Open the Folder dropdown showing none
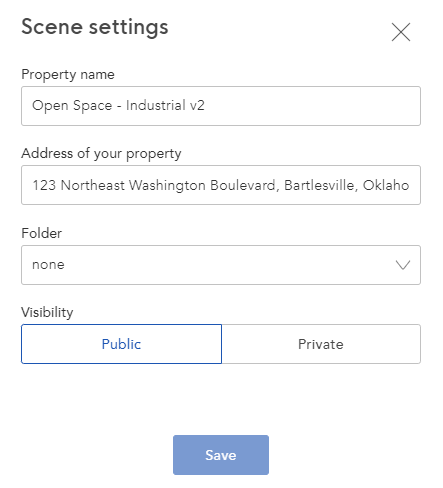Screen dimensions: 443x488 click(221, 265)
